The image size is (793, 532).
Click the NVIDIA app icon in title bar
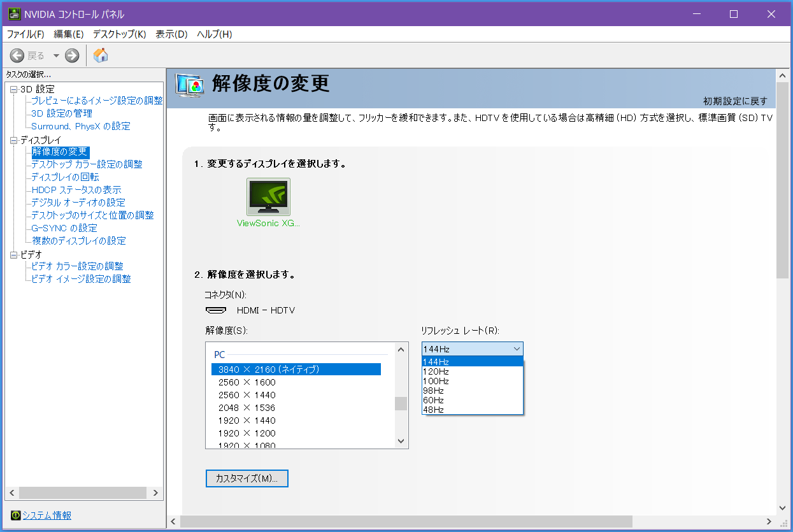coord(14,14)
